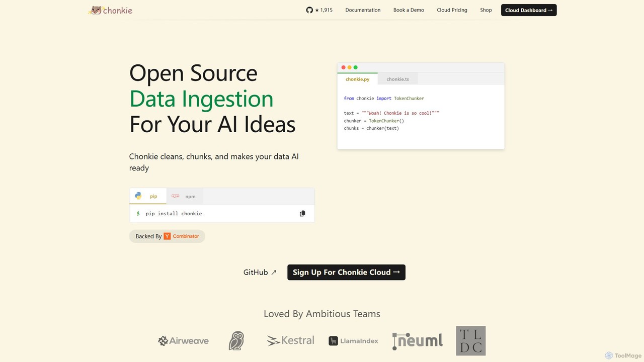Select the chonkie.py code tab

click(x=357, y=79)
